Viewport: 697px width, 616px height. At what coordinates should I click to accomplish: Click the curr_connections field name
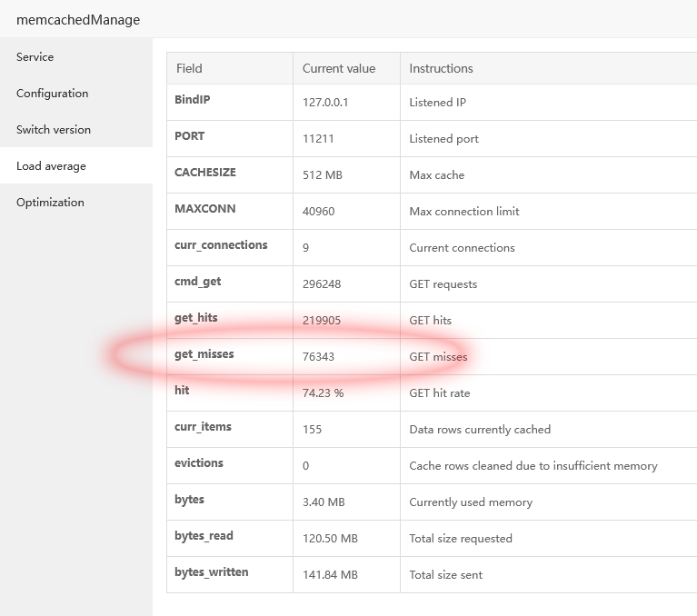coord(221,245)
